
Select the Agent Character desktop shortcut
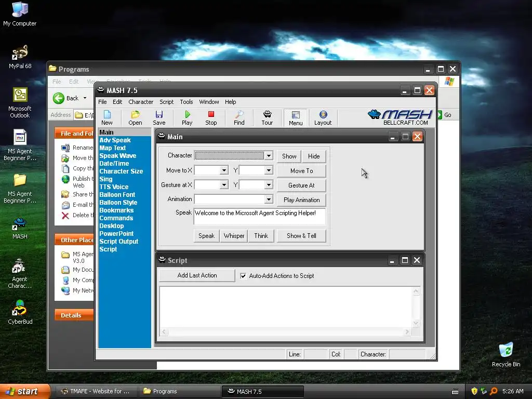[x=20, y=274]
